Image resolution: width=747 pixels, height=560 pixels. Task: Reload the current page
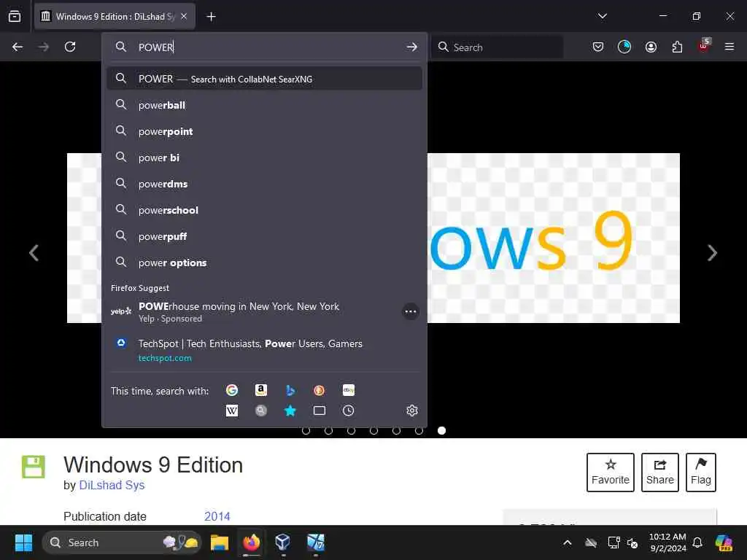(x=70, y=47)
